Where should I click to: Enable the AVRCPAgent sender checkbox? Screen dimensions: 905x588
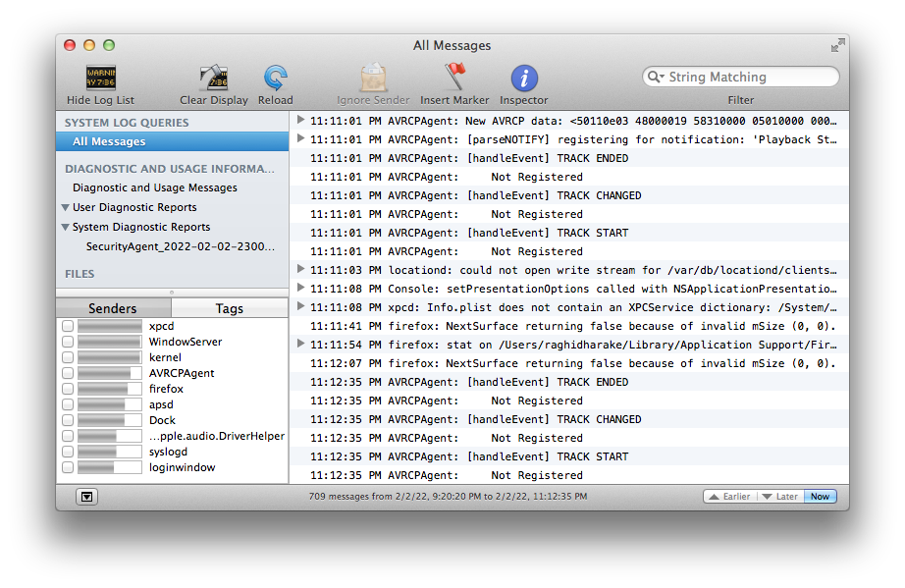click(68, 373)
